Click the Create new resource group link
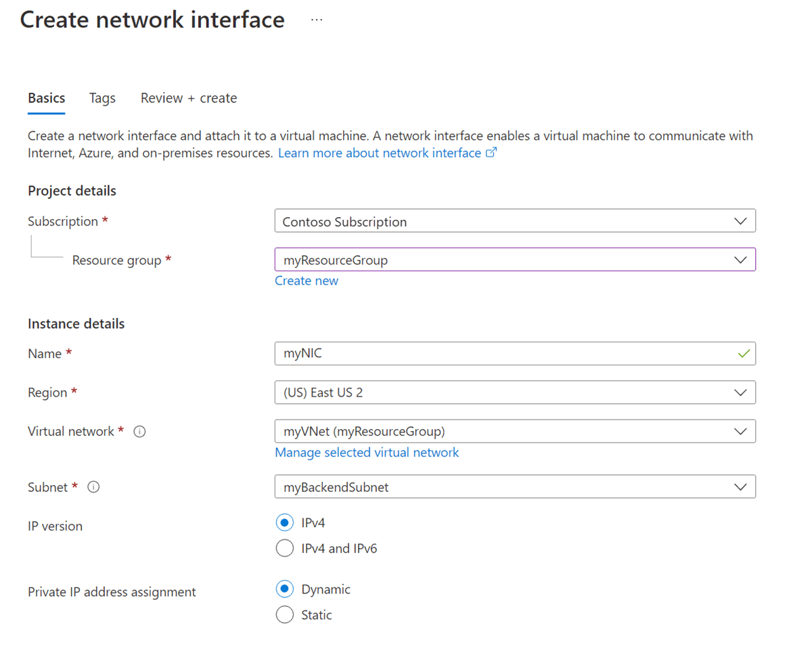This screenshot has width=812, height=653. pos(307,280)
